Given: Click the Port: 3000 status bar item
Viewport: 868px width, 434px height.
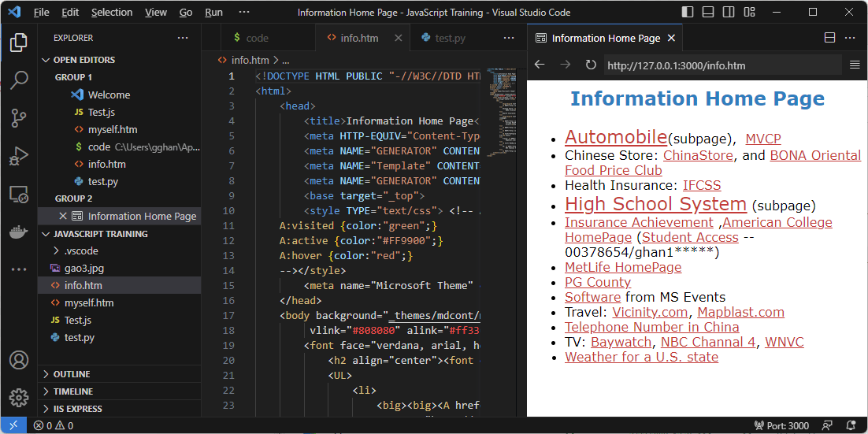Looking at the screenshot, I should click(x=781, y=425).
